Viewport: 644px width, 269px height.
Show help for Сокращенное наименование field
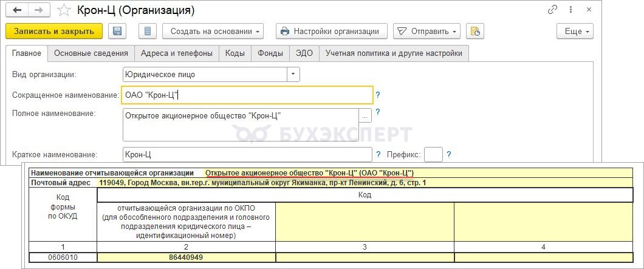tap(378, 95)
